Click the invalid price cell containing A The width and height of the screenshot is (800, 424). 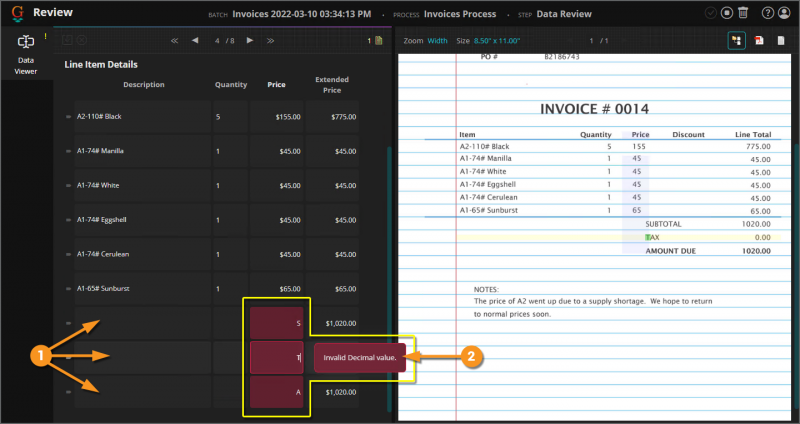pyautogui.click(x=277, y=392)
